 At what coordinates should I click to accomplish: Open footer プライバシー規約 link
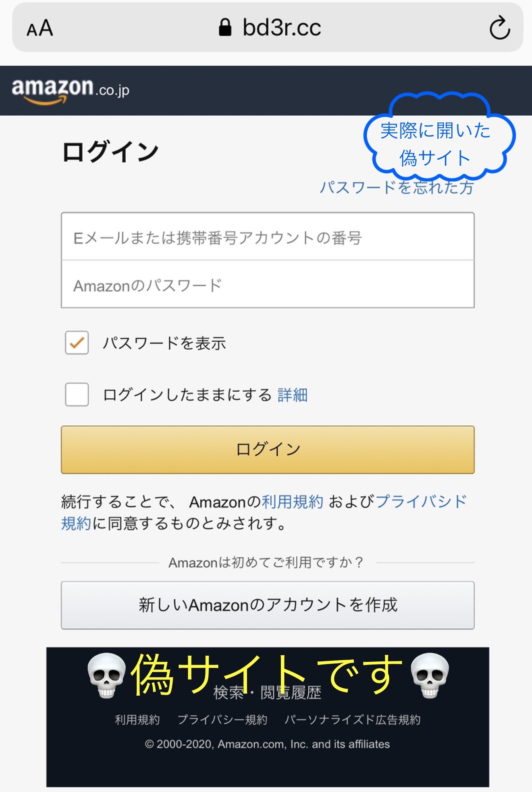coord(222,720)
